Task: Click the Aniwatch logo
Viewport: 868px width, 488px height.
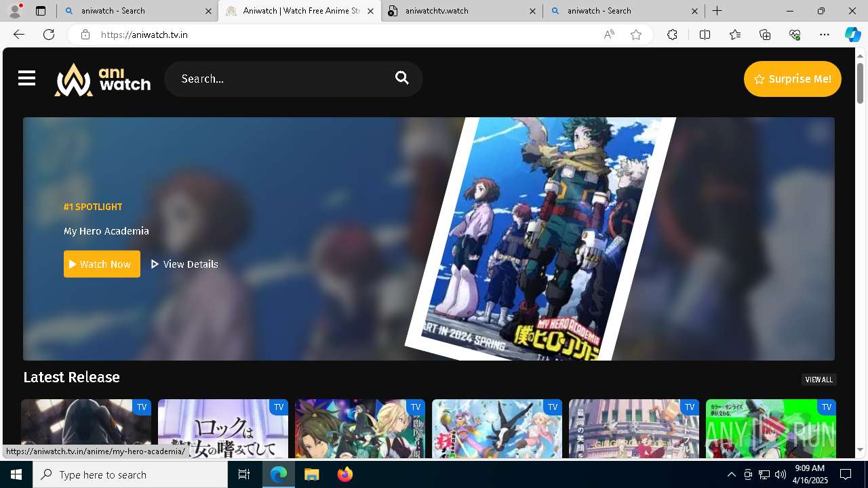Action: (102, 79)
